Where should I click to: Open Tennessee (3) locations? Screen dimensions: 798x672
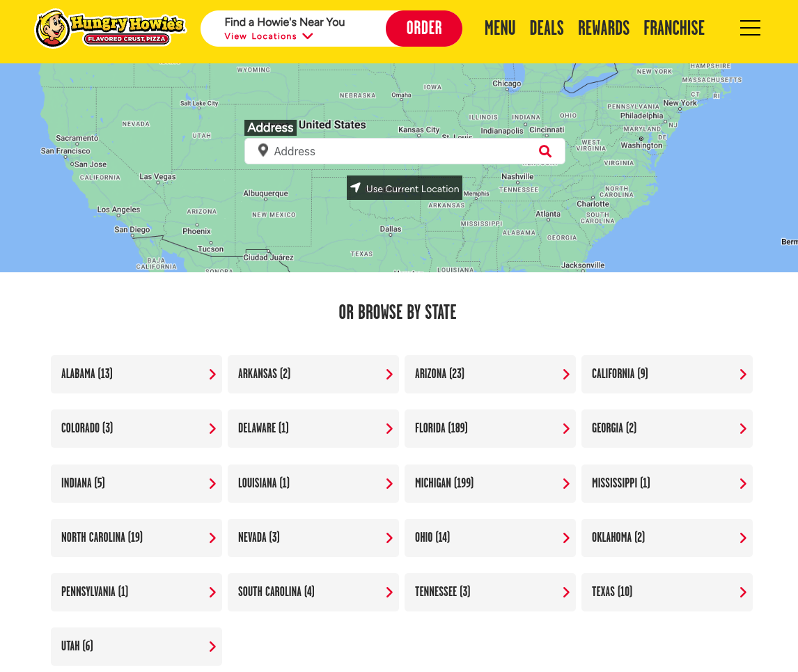click(490, 593)
